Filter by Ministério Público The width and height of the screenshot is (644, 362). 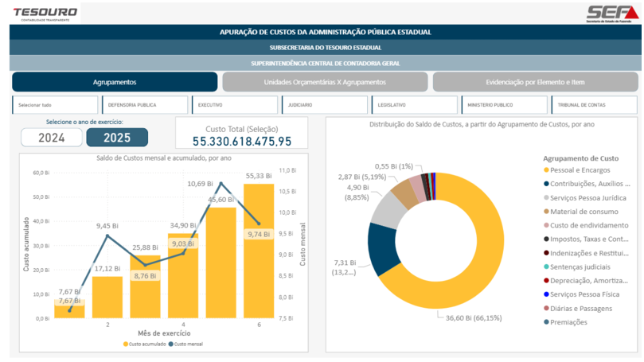pos(503,105)
